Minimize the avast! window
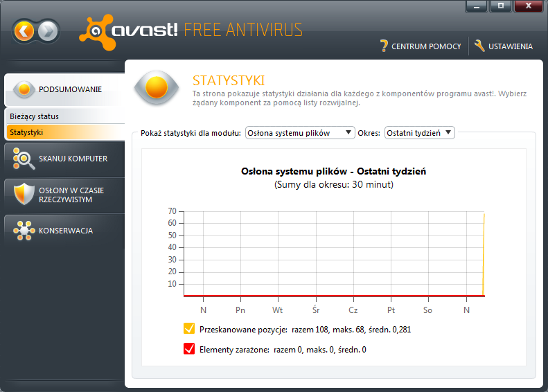Viewport: 548px width, 392px height. coord(477,6)
